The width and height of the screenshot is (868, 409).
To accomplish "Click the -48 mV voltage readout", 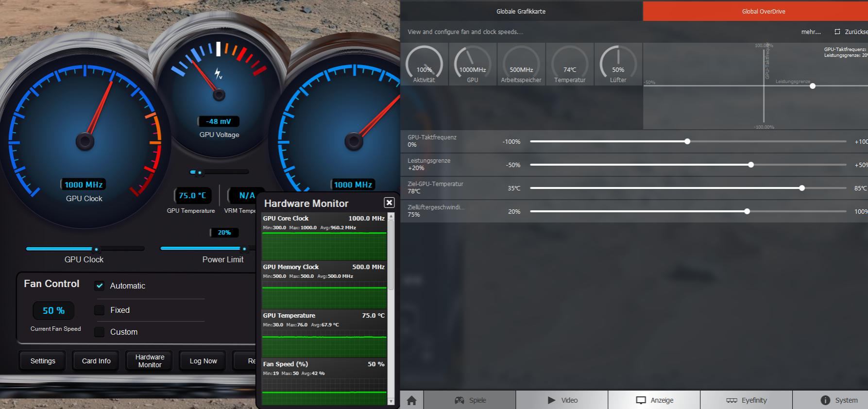I will click(219, 121).
